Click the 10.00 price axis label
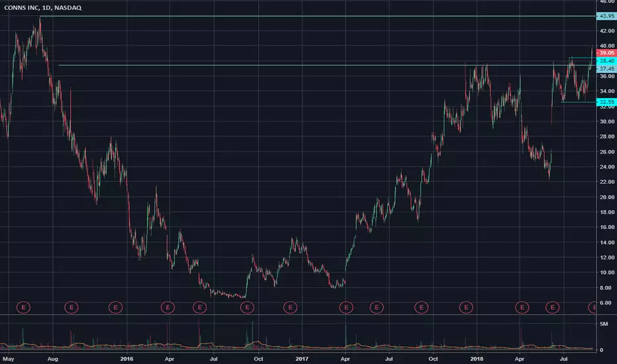The image size is (617, 364). coord(607,272)
